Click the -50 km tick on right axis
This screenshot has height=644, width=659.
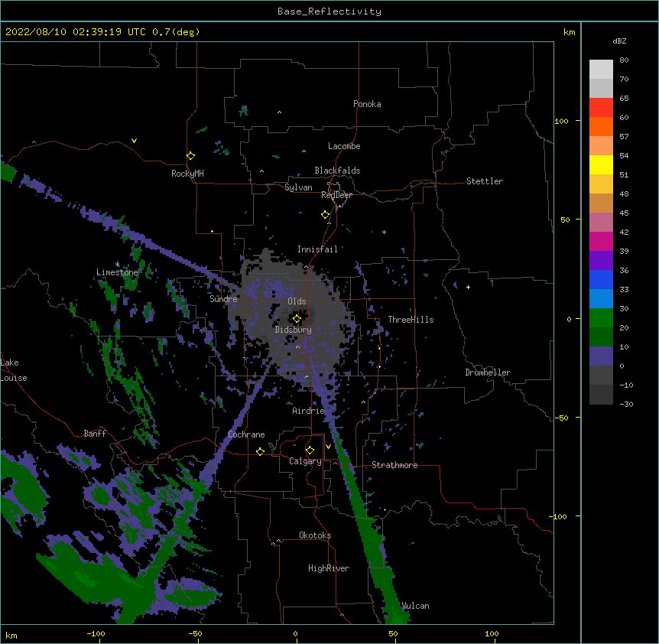coord(561,418)
